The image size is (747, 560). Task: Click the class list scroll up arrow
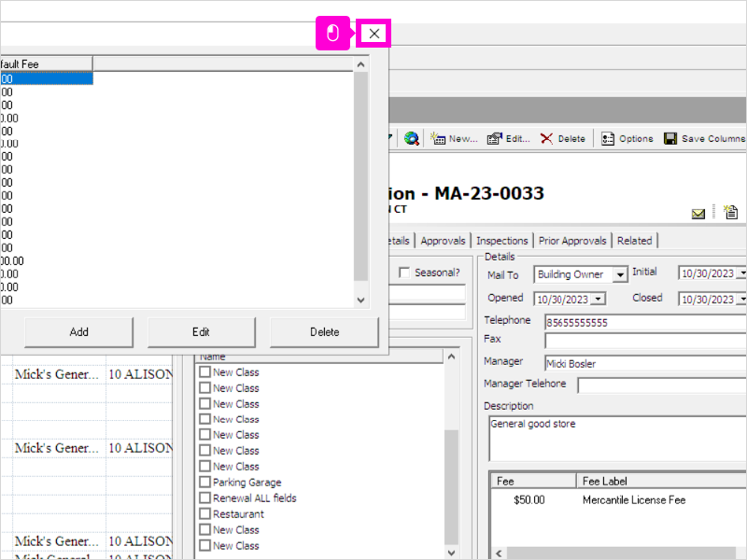coord(451,357)
